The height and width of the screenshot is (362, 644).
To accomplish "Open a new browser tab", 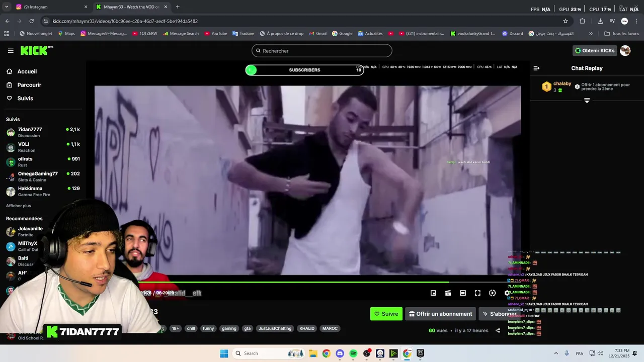I will click(x=178, y=7).
